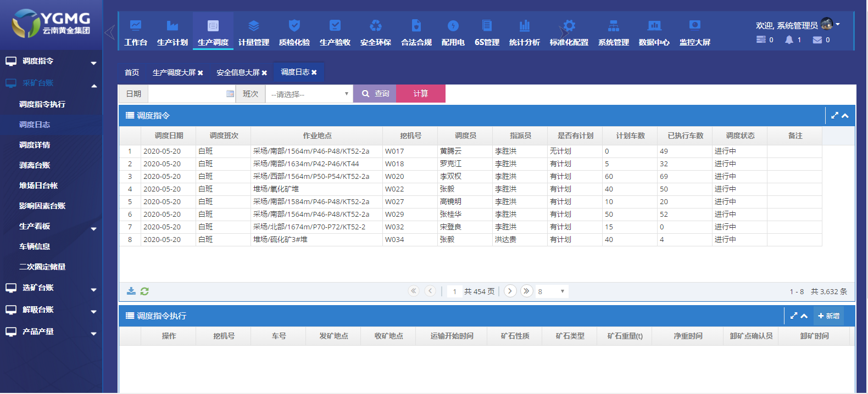Open the page size dropdown showing 8
This screenshot has height=394, width=868.
point(551,291)
